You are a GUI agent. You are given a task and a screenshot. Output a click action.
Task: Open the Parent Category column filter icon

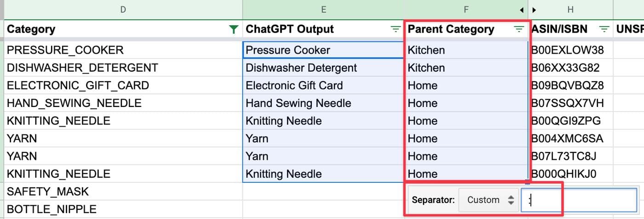519,29
